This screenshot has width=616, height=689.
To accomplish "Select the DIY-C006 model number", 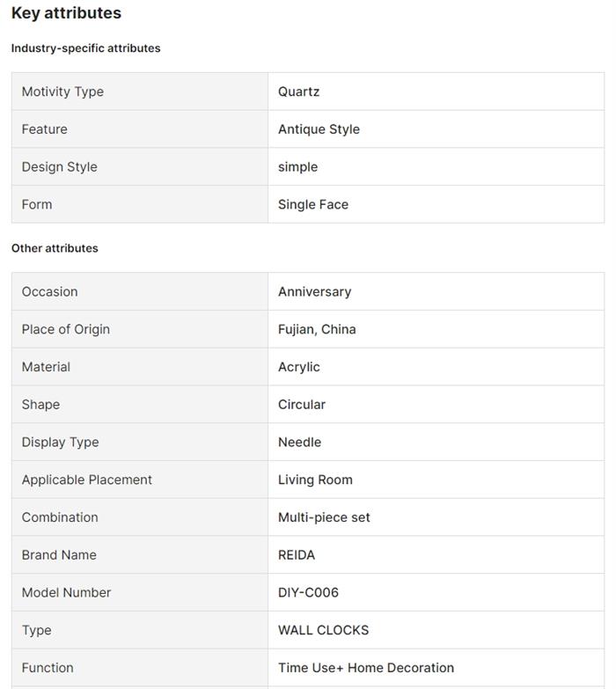I will 308,592.
